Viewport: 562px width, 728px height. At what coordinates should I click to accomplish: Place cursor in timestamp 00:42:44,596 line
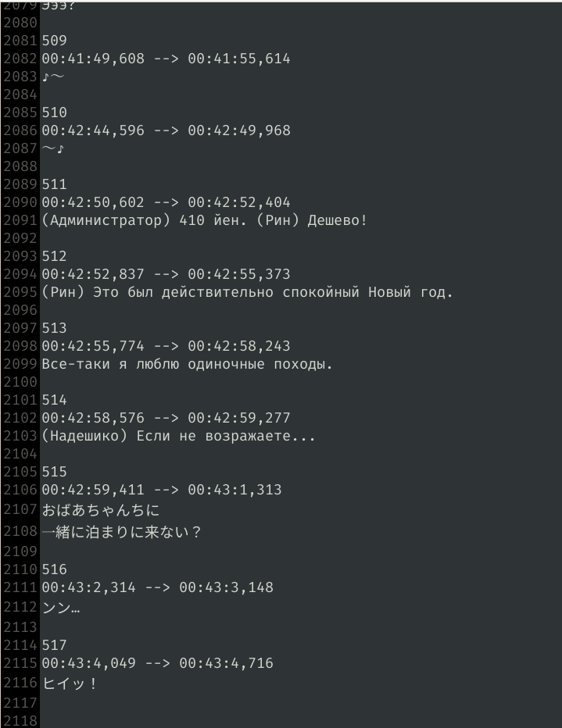(166, 131)
